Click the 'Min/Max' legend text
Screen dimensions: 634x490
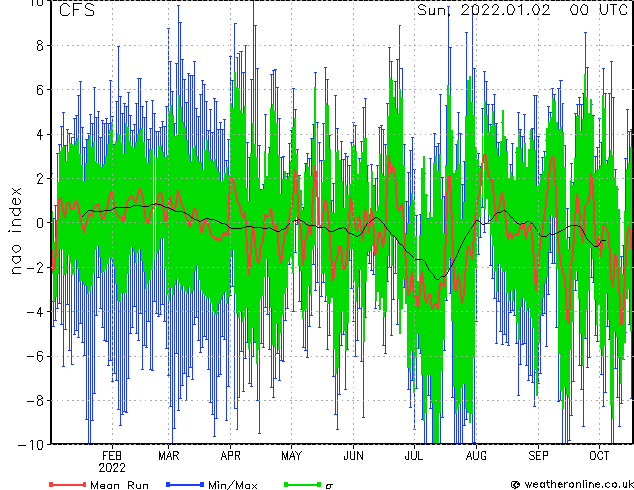pos(232,485)
